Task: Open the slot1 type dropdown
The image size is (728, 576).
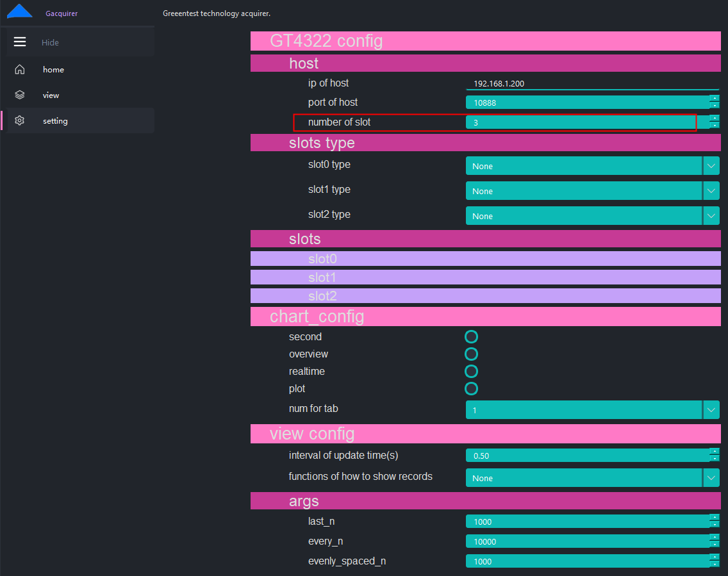Action: click(592, 191)
